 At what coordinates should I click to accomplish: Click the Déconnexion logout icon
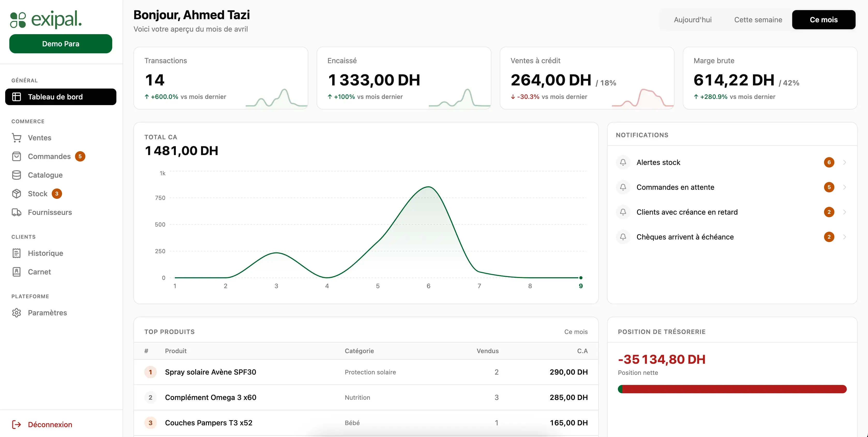[x=17, y=425]
